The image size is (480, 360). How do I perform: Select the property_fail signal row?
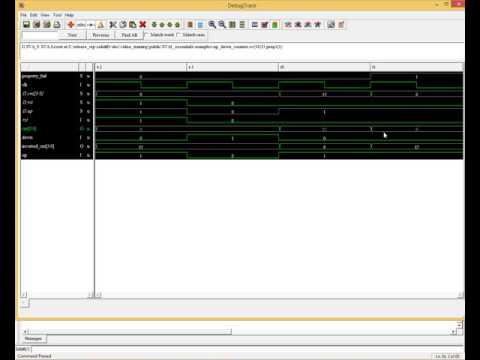click(x=57, y=76)
